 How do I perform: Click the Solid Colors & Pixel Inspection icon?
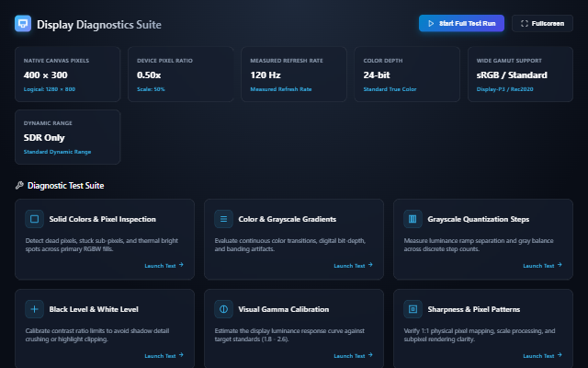click(35, 219)
